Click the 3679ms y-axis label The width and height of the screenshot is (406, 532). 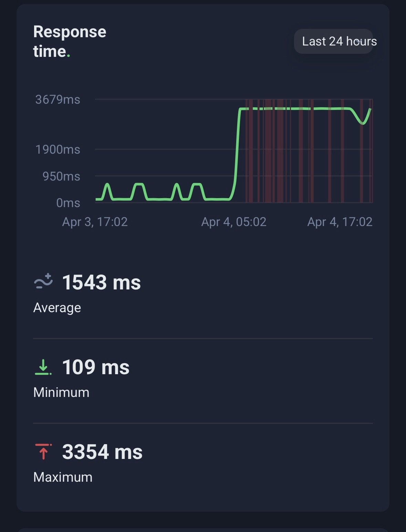58,100
